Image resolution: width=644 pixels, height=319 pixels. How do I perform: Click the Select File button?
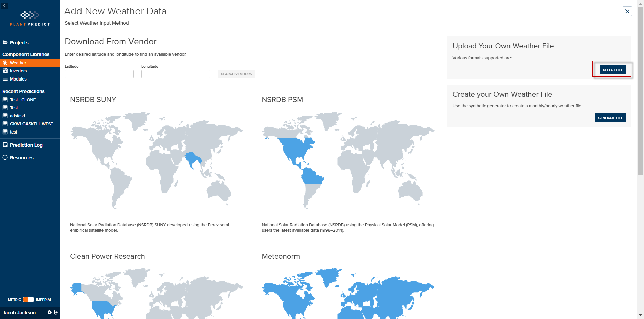point(613,70)
